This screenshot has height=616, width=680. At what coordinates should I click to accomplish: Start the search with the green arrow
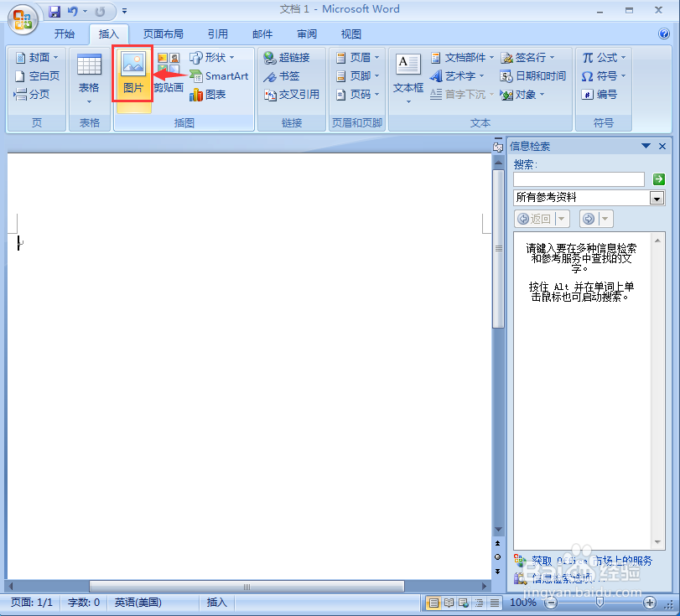tap(658, 179)
